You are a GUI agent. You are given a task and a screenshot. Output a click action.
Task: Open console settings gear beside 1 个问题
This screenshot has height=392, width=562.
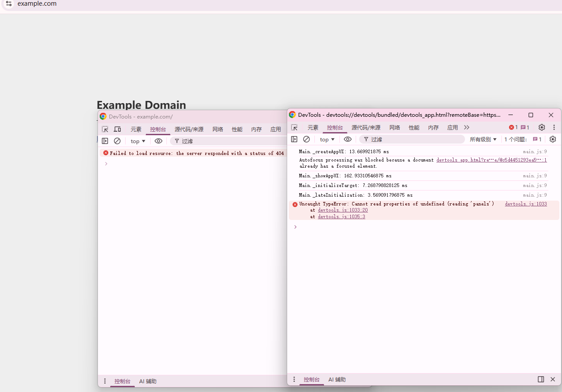pos(553,139)
